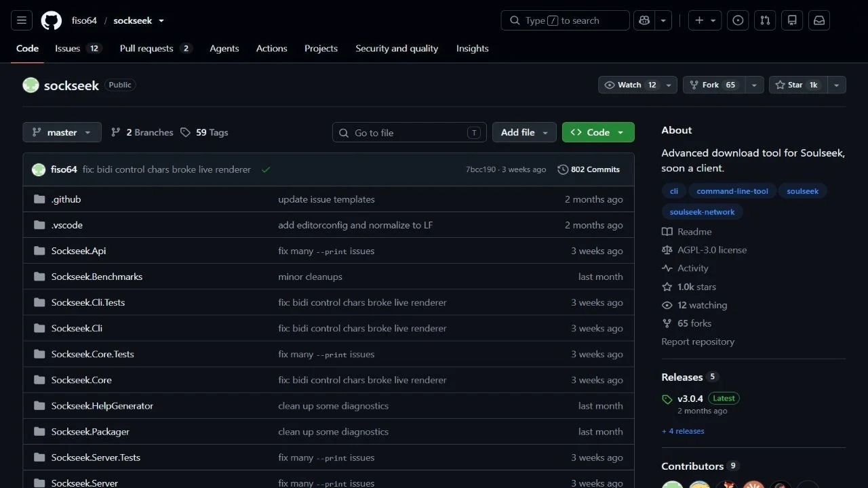Open the Sockseek.Core.Tests folder
The height and width of the screenshot is (488, 868).
(93, 354)
